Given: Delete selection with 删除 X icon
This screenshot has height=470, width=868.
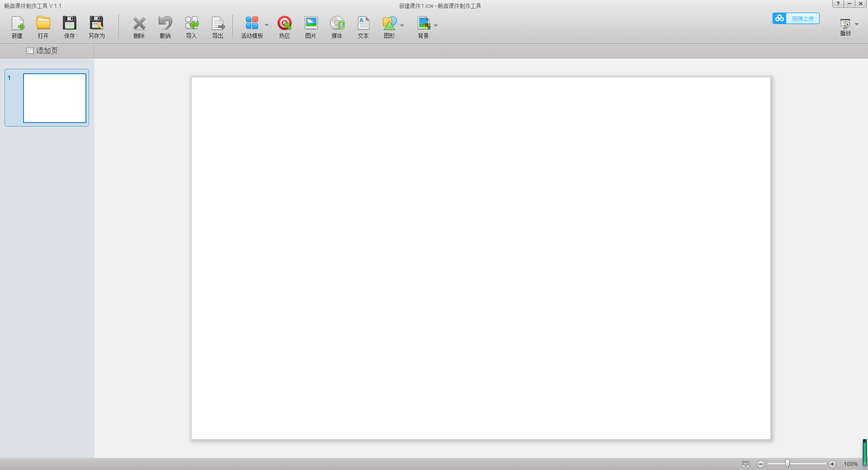Looking at the screenshot, I should tap(139, 27).
